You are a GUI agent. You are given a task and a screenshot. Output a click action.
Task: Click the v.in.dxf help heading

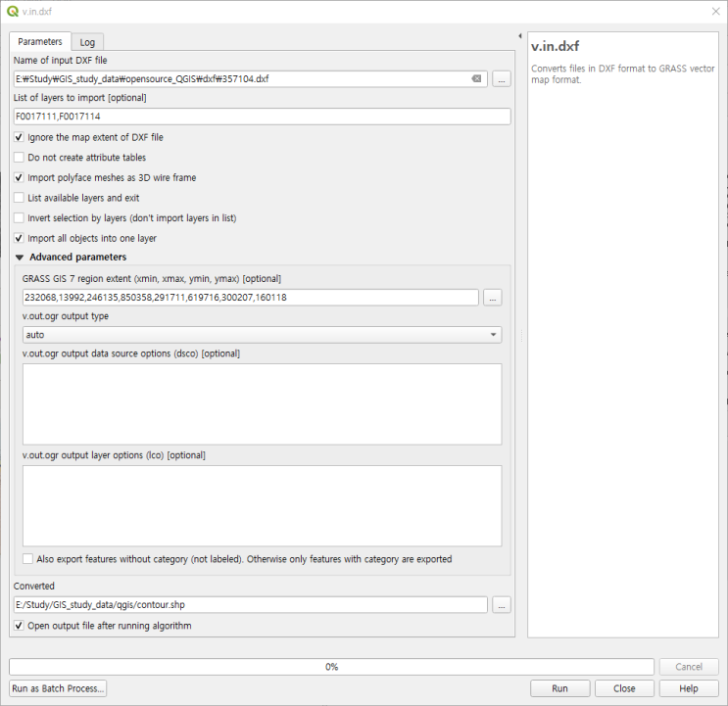(555, 46)
